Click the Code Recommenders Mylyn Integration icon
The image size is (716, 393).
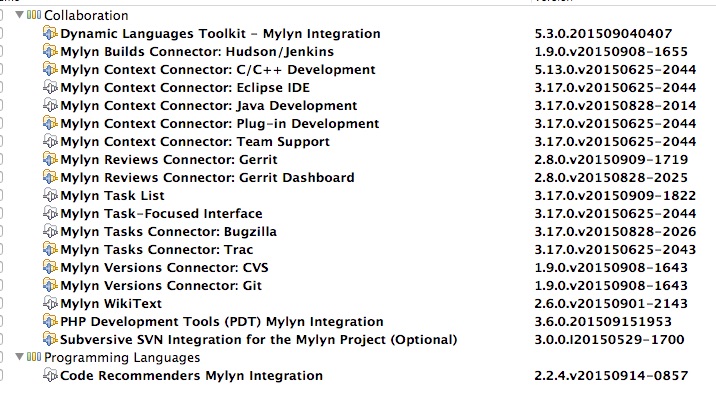coord(50,375)
